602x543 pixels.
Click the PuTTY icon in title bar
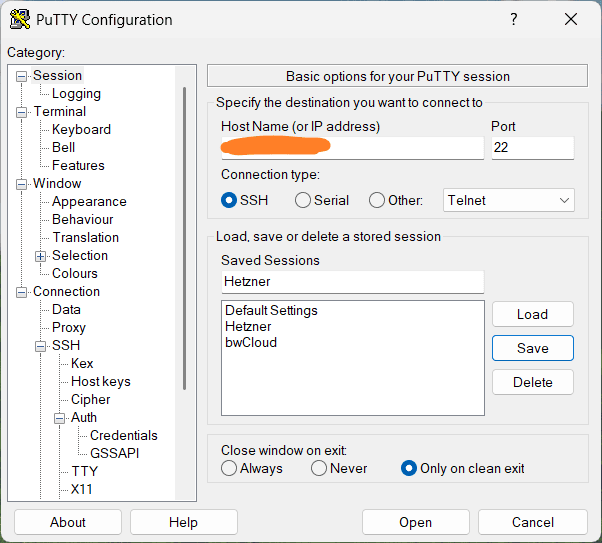coord(20,19)
